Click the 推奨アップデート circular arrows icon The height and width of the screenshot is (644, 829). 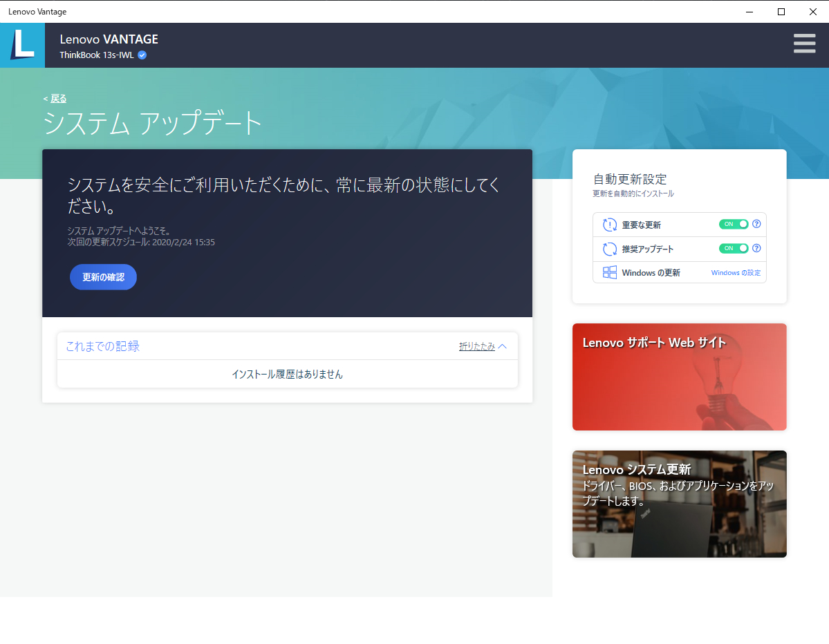[610, 249]
